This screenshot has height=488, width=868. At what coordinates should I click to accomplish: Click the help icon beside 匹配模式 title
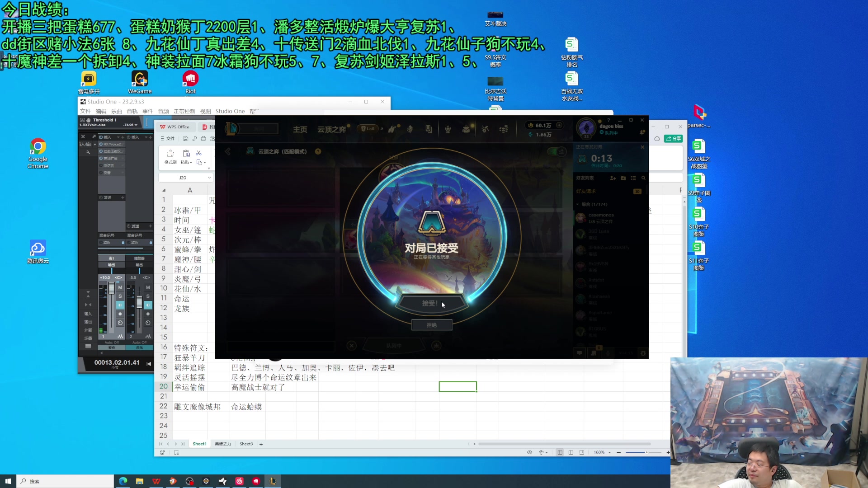click(x=318, y=151)
